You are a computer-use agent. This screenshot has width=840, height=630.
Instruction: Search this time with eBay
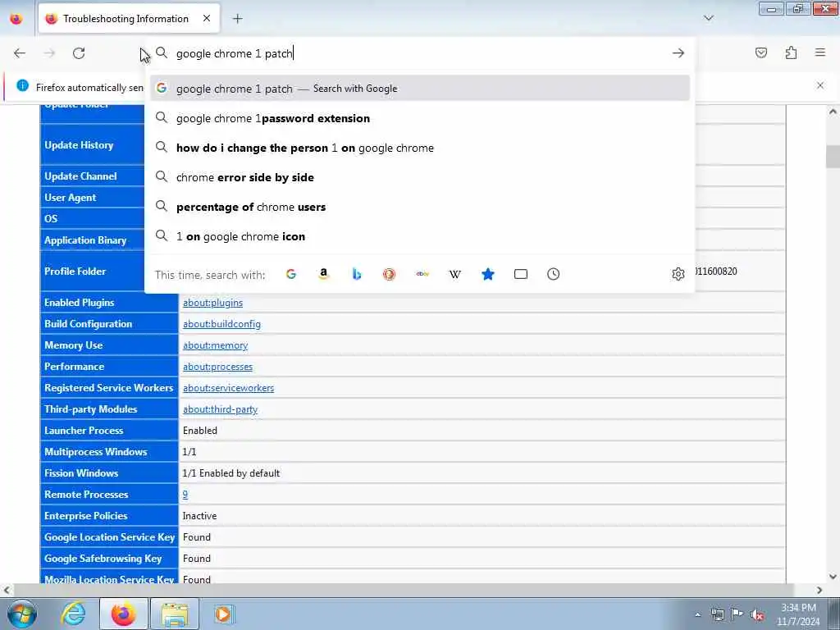422,274
